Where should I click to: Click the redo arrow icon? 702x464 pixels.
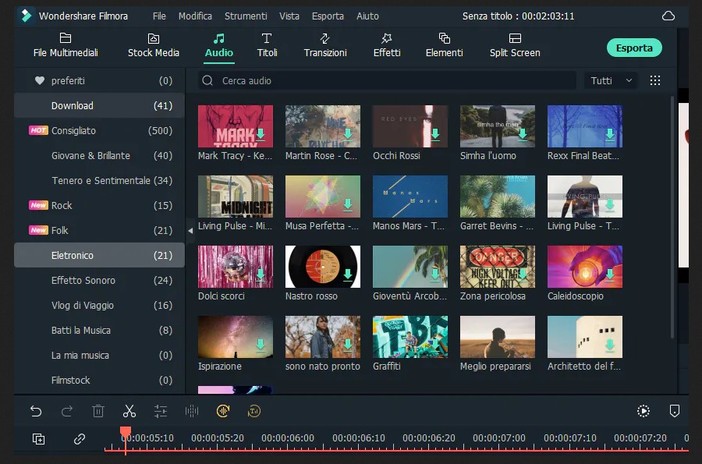click(67, 411)
